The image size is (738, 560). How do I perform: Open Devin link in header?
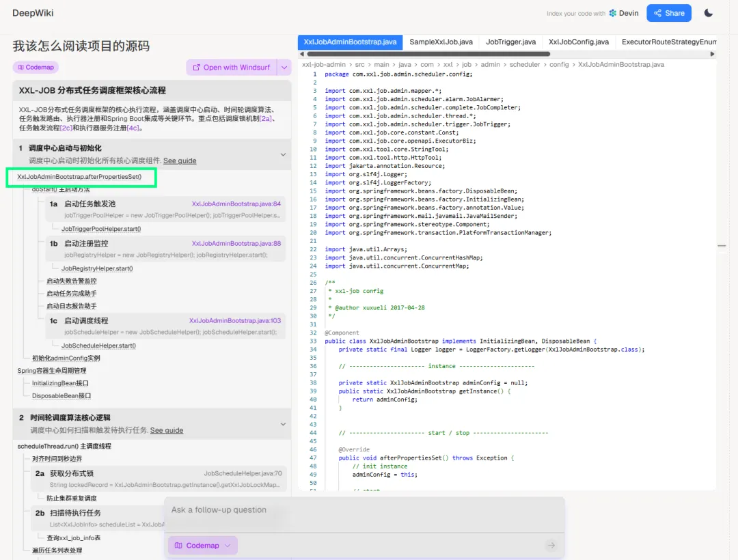[x=624, y=13]
